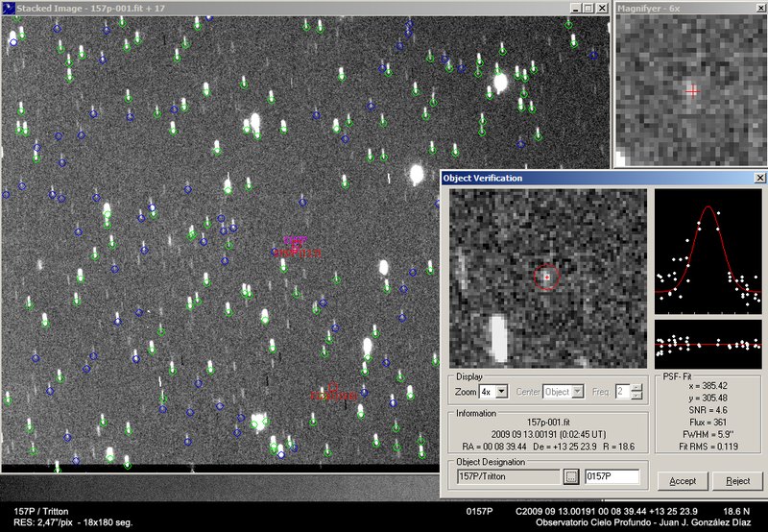Click the 157P/Tritton designation name field
This screenshot has width=768, height=532.
tap(509, 476)
